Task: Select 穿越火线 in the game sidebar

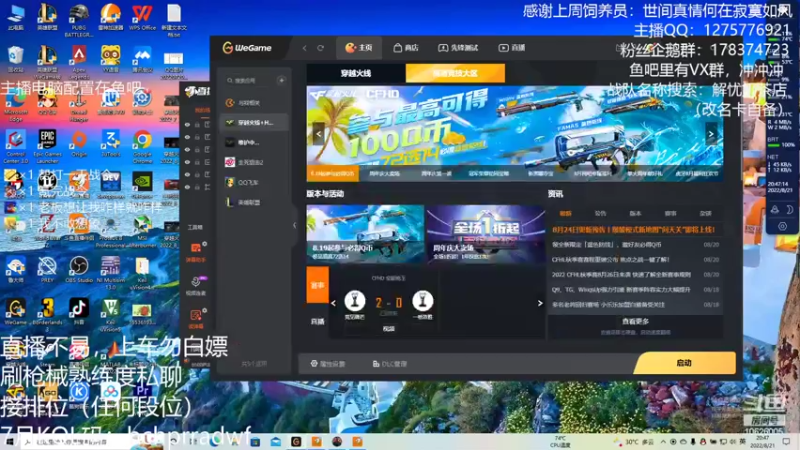Action: coord(255,122)
